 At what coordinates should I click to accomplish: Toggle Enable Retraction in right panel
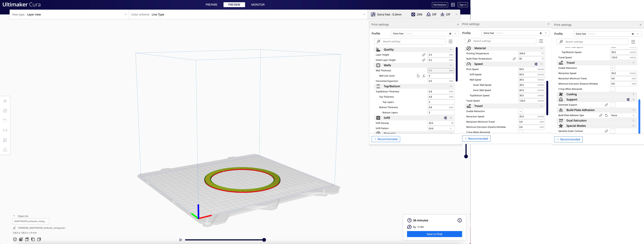[x=613, y=68]
